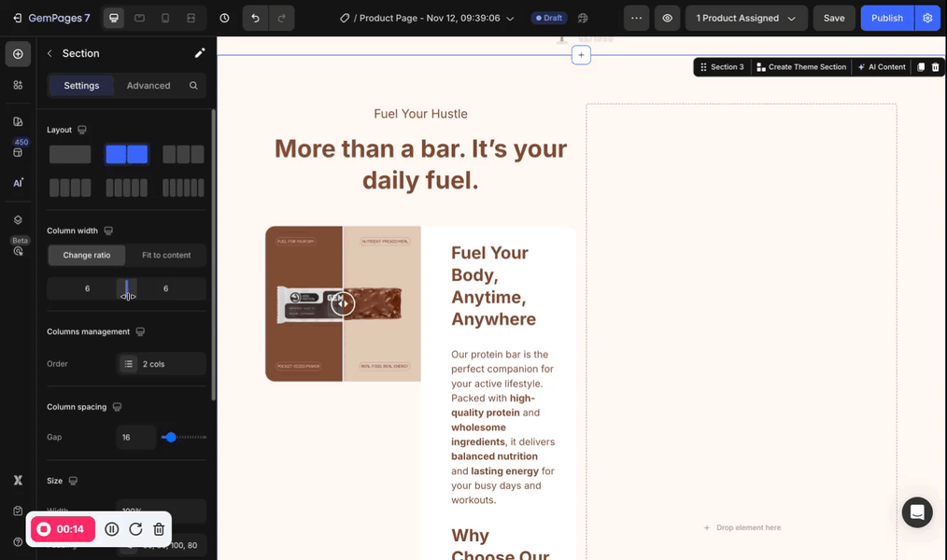Choose the three-column layout option

pos(183,154)
